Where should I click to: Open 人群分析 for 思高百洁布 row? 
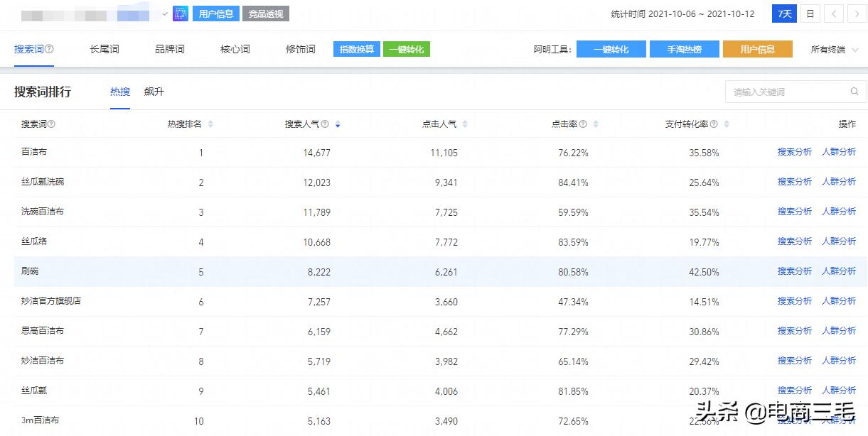[x=839, y=331]
